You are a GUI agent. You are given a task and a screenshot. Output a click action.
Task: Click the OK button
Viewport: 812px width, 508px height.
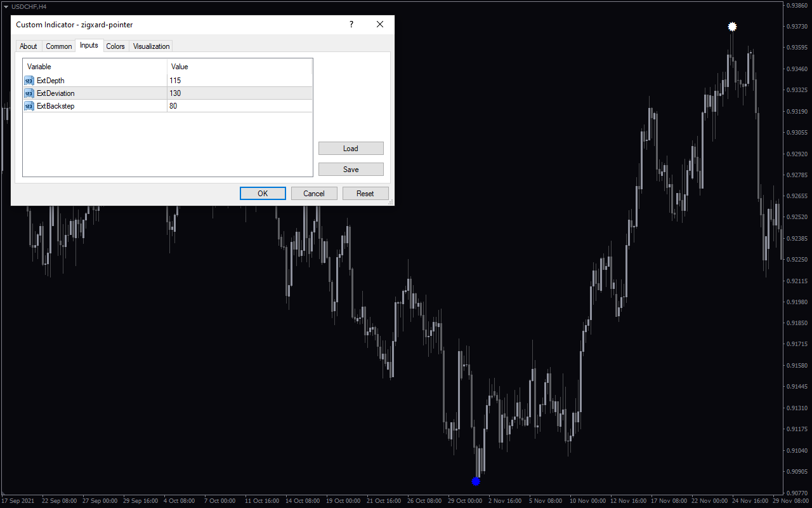pos(263,194)
